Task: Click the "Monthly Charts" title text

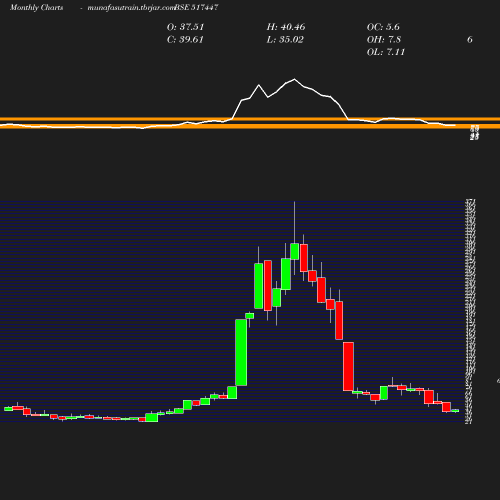Action: (x=36, y=8)
